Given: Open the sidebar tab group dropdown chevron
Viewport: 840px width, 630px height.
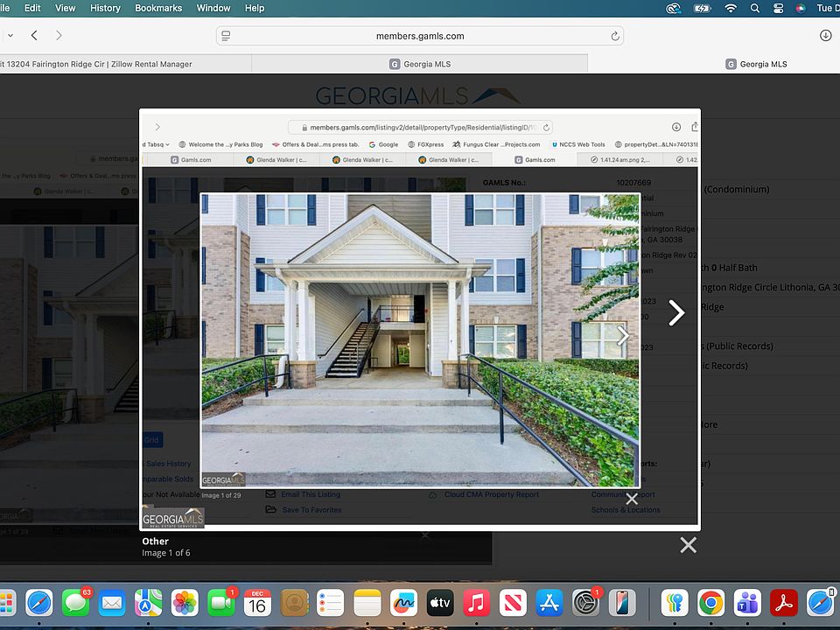Looking at the screenshot, I should tap(10, 35).
